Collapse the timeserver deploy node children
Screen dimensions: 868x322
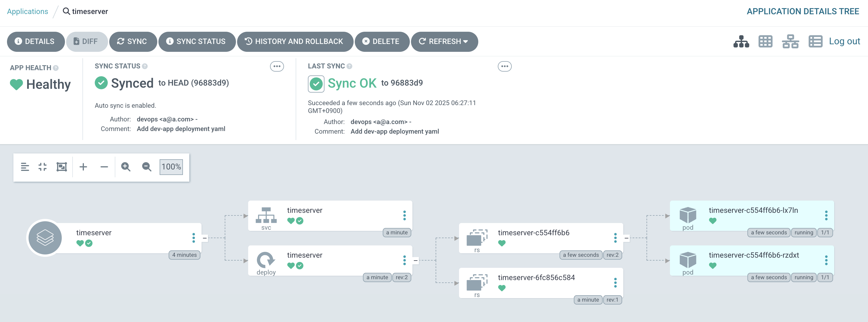[415, 260]
